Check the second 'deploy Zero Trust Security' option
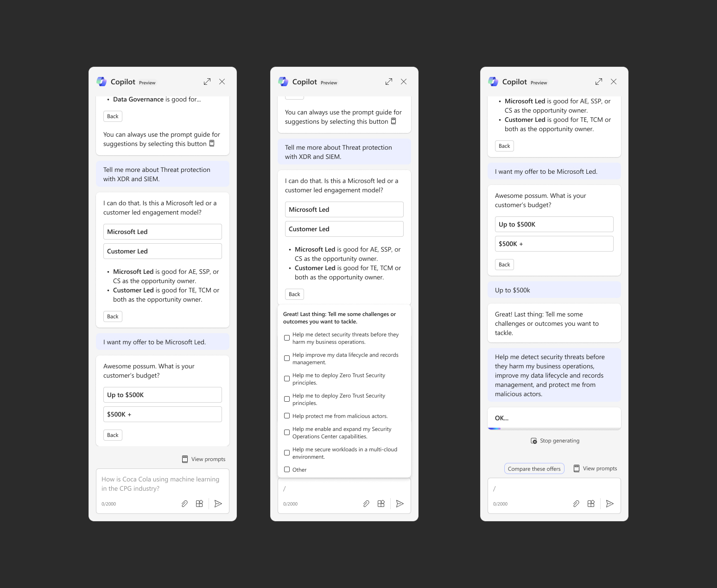Screen dimensions: 717x588 pyautogui.click(x=287, y=399)
